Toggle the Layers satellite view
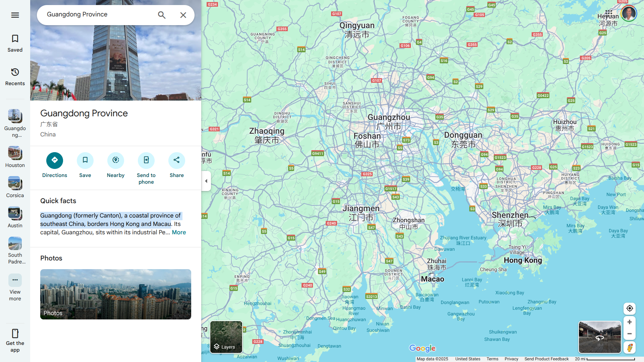 (x=226, y=337)
